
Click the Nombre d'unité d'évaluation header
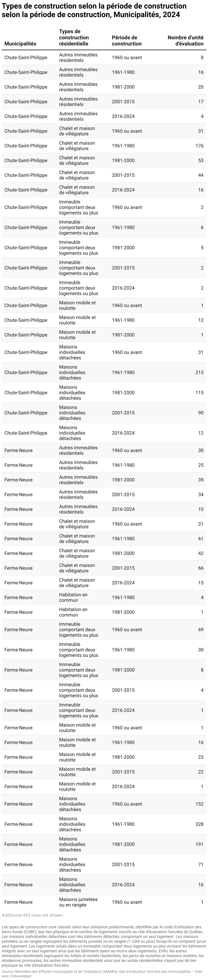click(x=186, y=41)
